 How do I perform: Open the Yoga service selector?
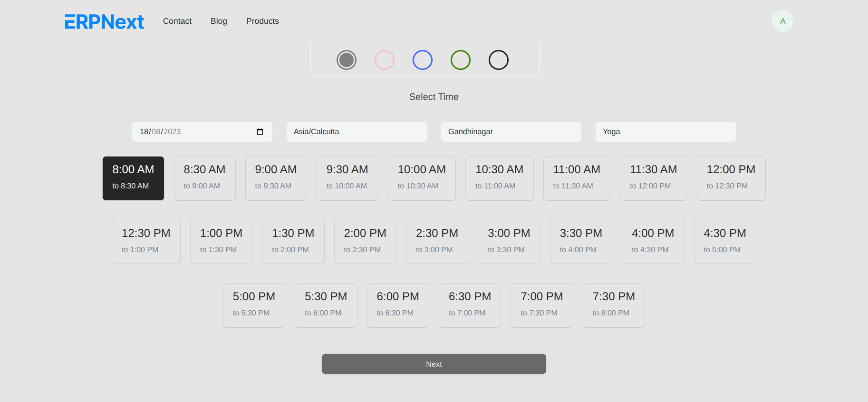[665, 132]
